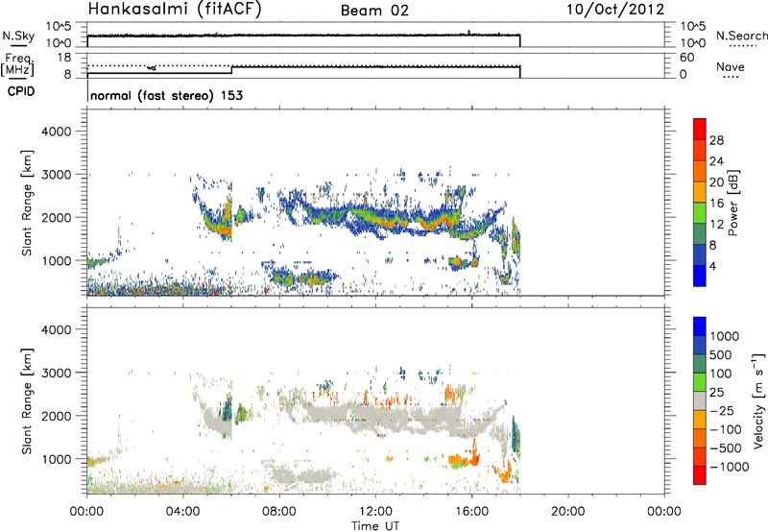Click the '28' label on Power color bar
Image resolution: width=768 pixels, height=532 pixels.
coord(716,140)
